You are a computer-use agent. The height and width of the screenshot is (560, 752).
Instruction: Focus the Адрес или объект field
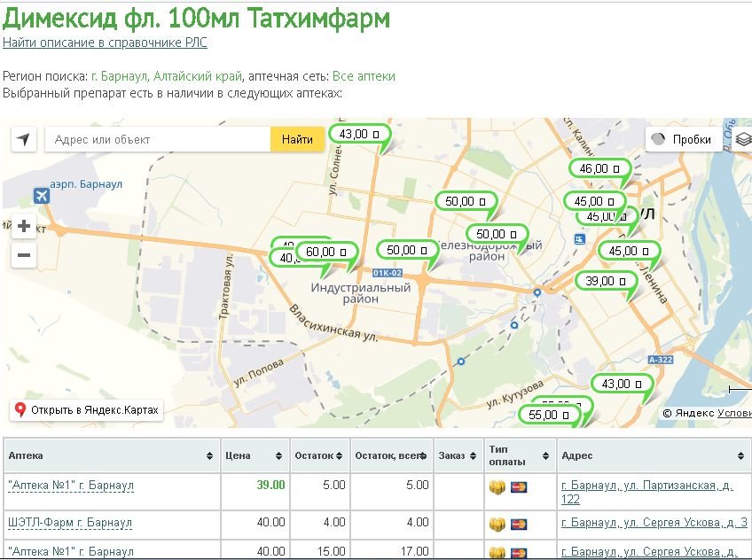click(158, 139)
